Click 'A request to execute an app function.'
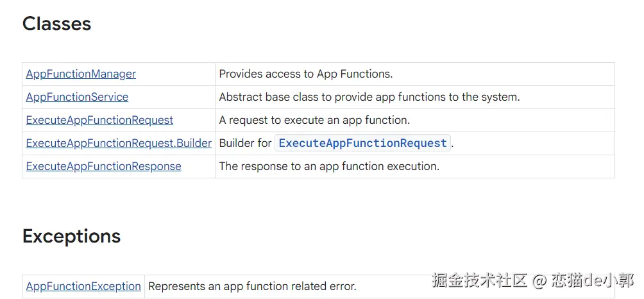644x299 pixels. (314, 120)
